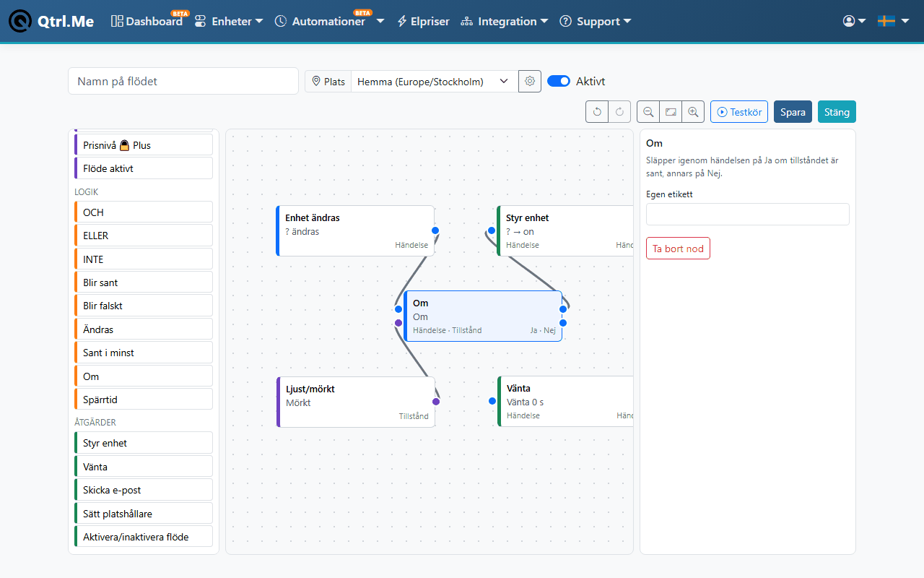This screenshot has height=578, width=924.
Task: Open the language flag dropdown
Action: point(893,21)
